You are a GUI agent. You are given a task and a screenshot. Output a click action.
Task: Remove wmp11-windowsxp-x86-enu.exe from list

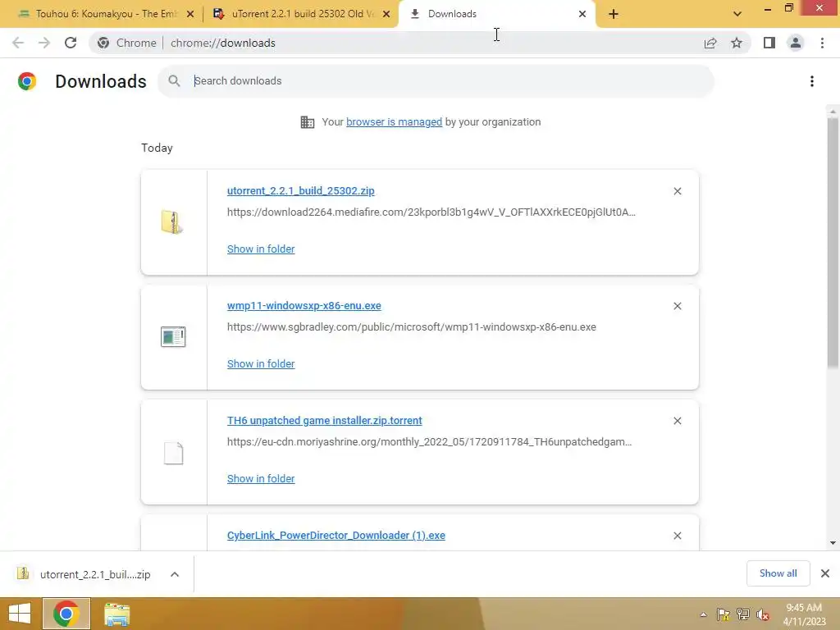677,306
